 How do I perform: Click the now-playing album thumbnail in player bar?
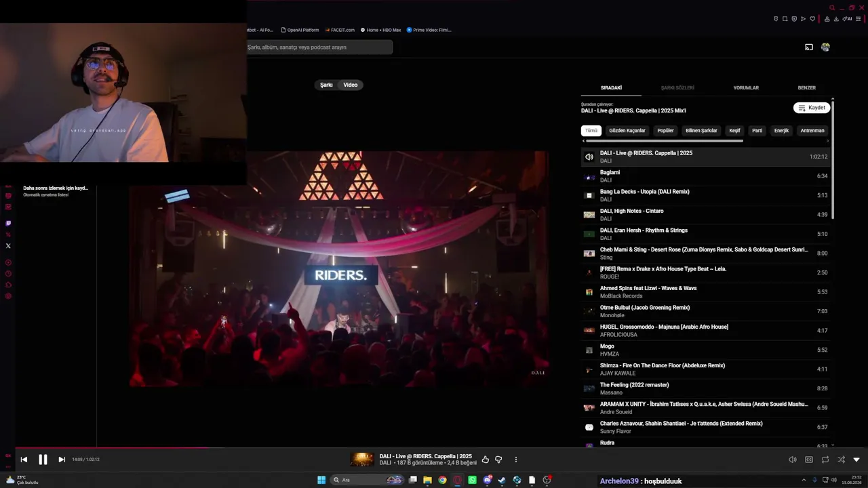(362, 460)
